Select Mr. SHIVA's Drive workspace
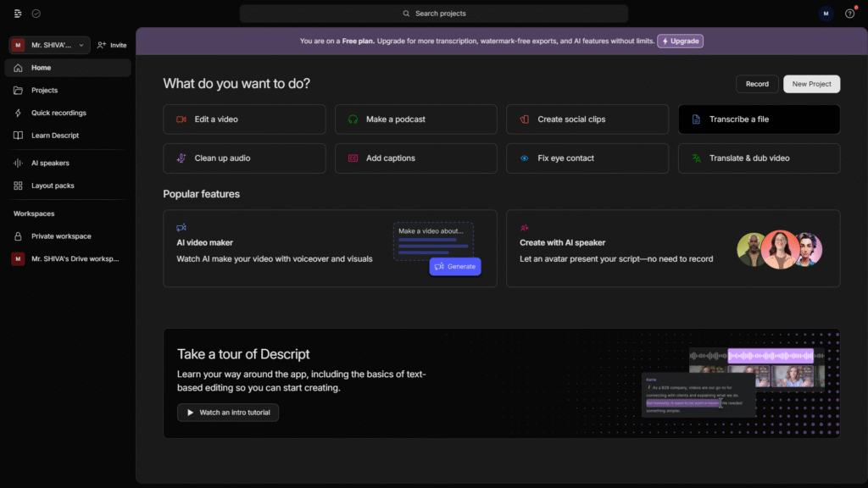The width and height of the screenshot is (868, 488). point(68,259)
